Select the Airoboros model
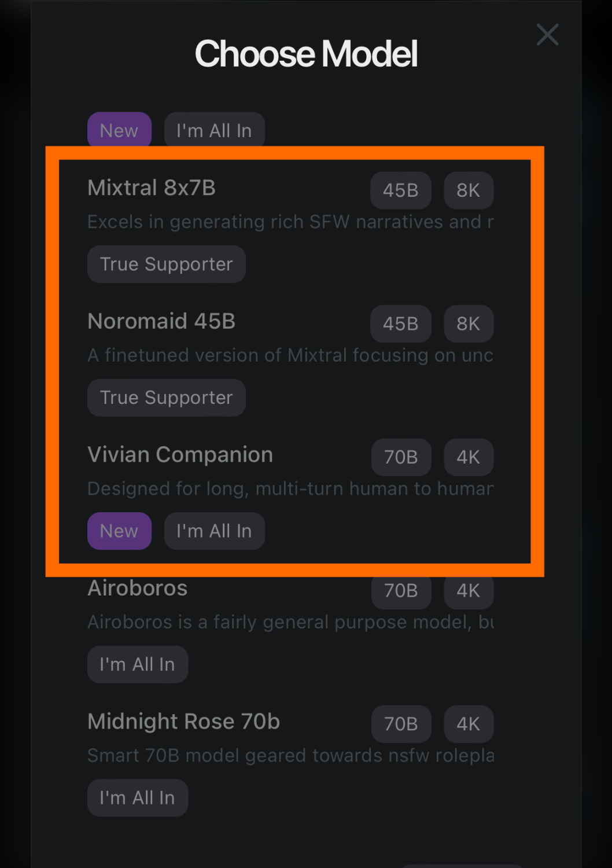Viewport: 612px width, 868px height. click(x=138, y=589)
